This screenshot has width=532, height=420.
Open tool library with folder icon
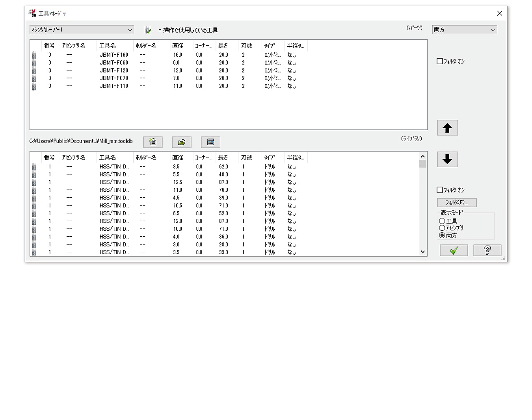click(182, 142)
